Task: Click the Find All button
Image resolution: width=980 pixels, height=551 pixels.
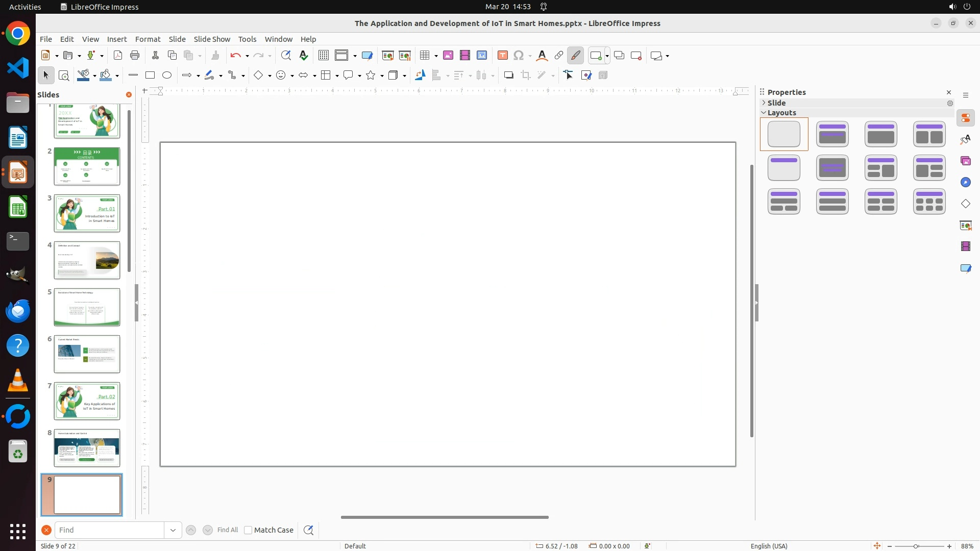Action: [227, 530]
